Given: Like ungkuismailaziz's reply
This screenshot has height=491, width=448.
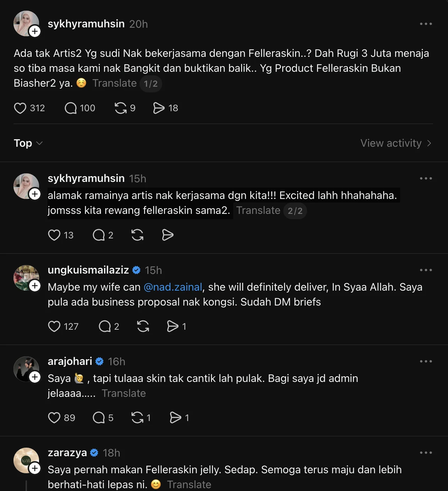Looking at the screenshot, I should point(54,326).
